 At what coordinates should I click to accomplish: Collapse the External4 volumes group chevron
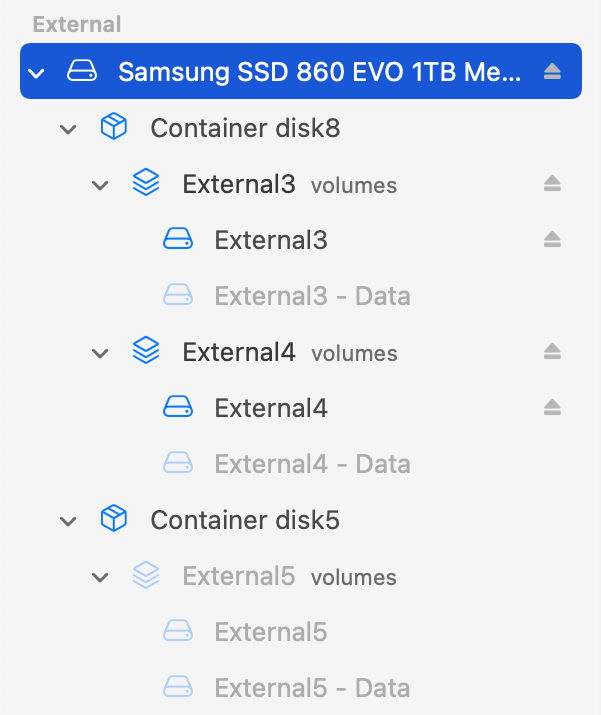coord(100,353)
